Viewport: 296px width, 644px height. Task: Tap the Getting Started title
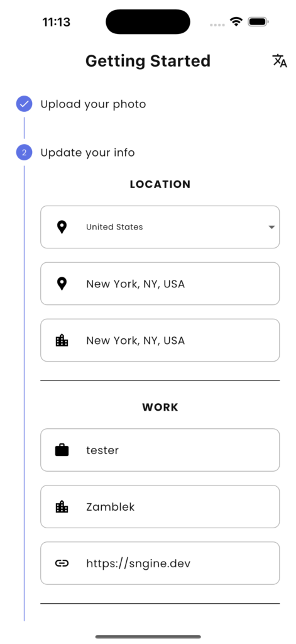coord(148,61)
